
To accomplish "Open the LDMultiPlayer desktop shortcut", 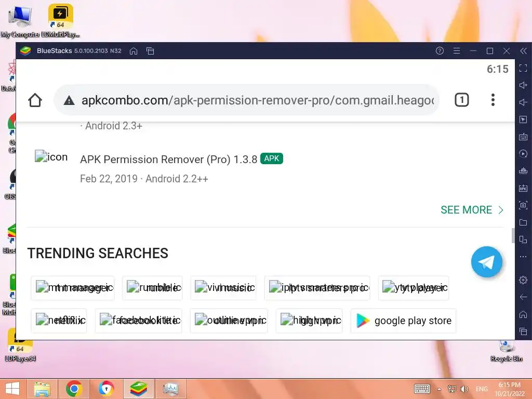I will pyautogui.click(x=60, y=21).
